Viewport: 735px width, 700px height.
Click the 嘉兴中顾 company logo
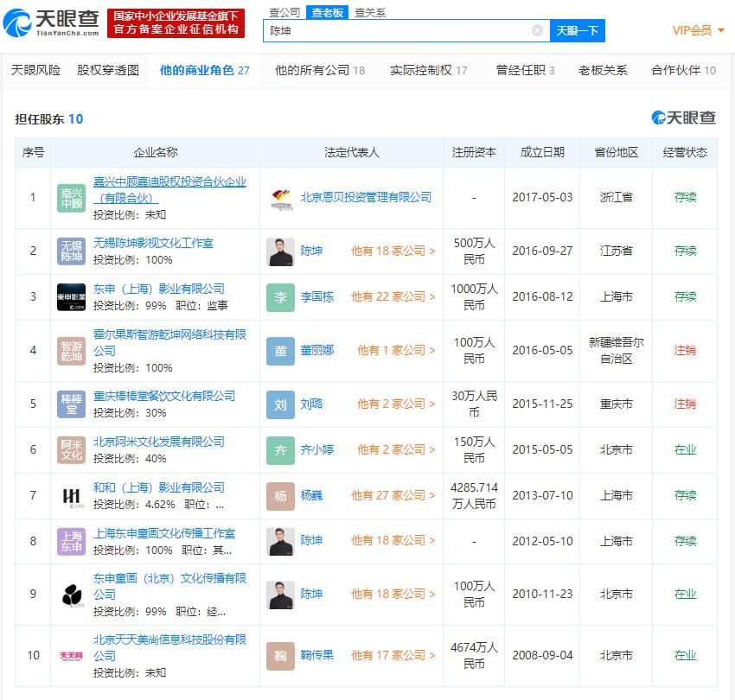71,197
